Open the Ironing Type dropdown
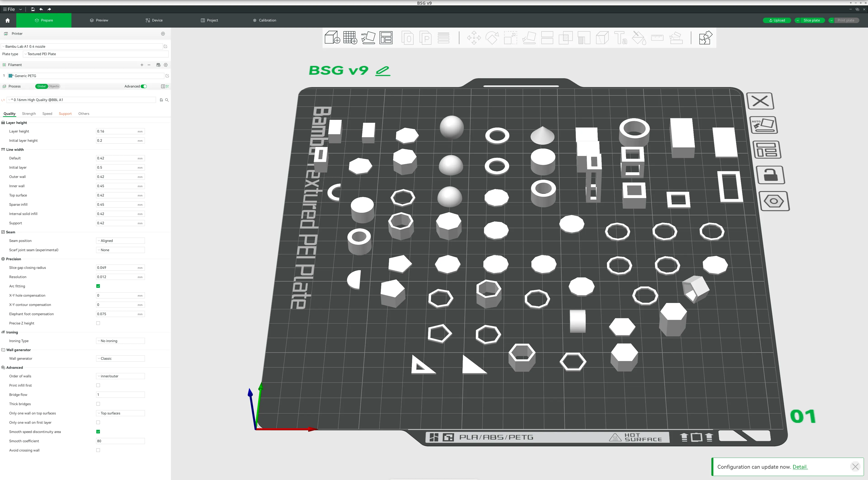This screenshot has height=480, width=868. tap(120, 341)
